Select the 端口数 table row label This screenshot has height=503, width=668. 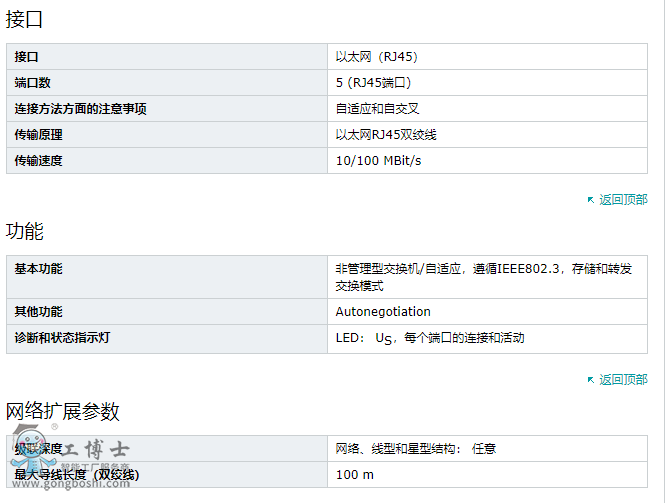point(167,83)
